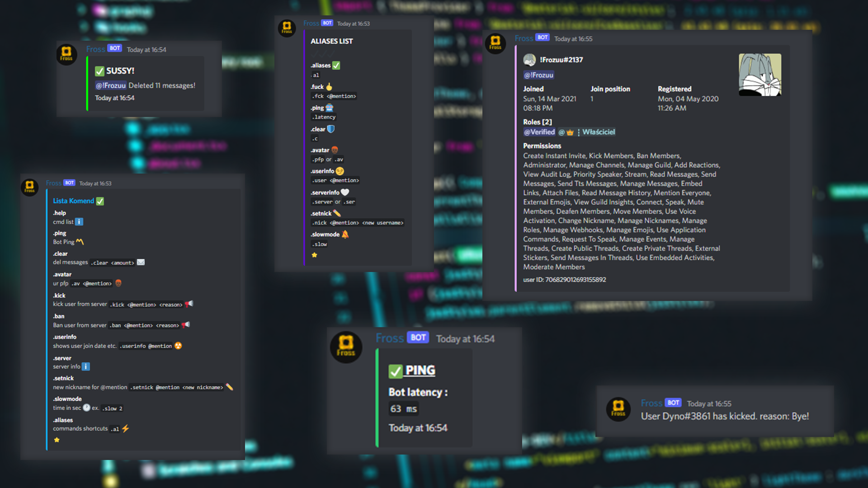
Task: Click small !Frozuu#2137 author avatar icon
Action: (529, 60)
